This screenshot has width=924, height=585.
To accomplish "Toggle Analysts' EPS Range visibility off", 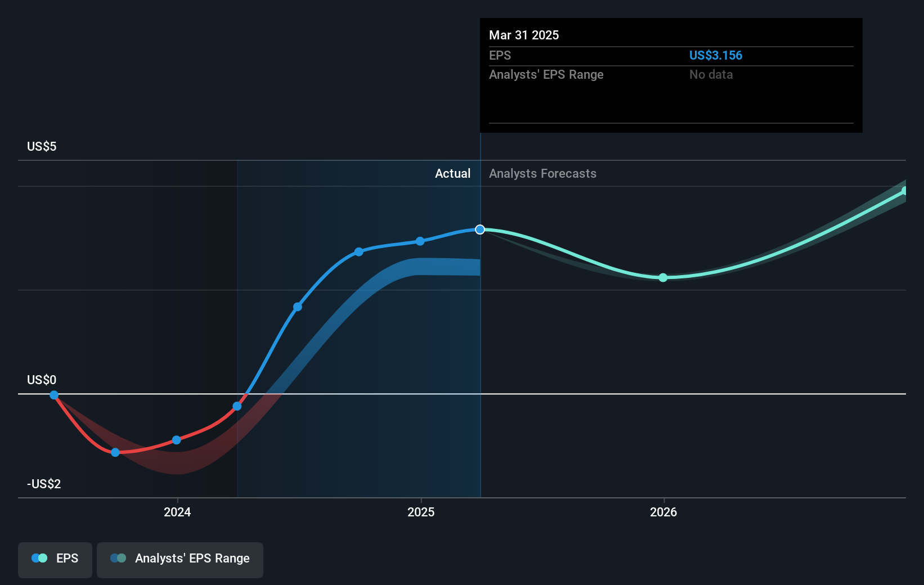I will (180, 558).
